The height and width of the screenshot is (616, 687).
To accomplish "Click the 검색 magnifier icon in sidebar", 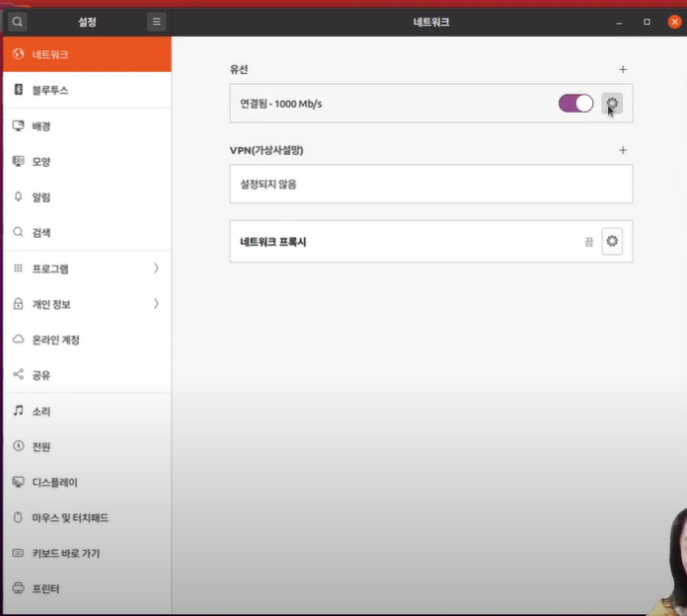I will 18,232.
